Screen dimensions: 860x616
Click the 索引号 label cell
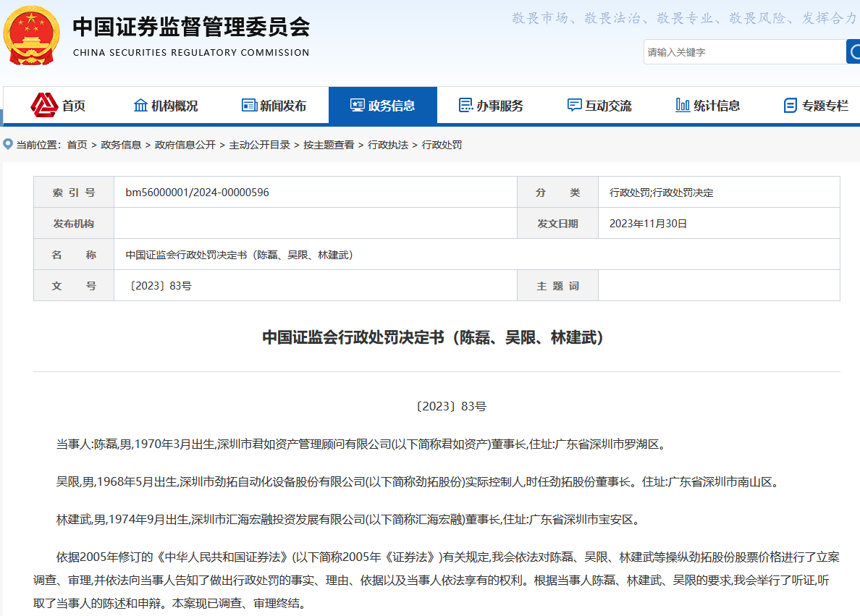74,193
